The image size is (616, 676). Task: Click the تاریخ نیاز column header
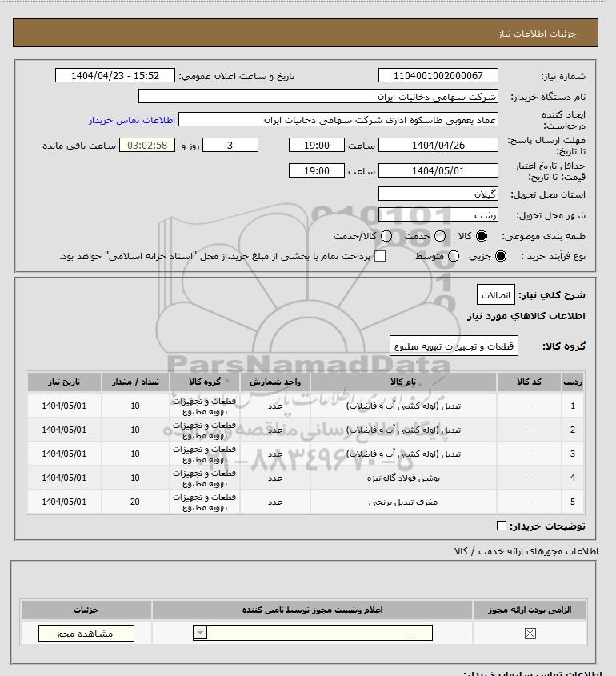[64, 382]
